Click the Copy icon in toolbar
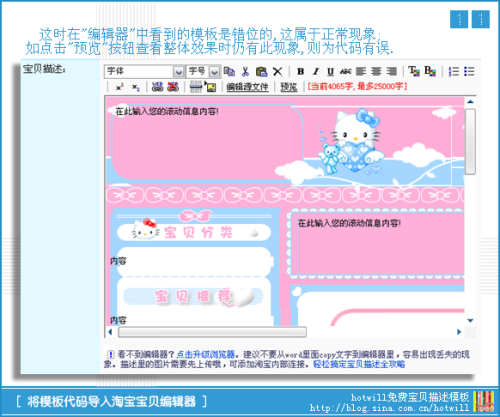The height and width of the screenshot is (417, 500). coord(229,71)
